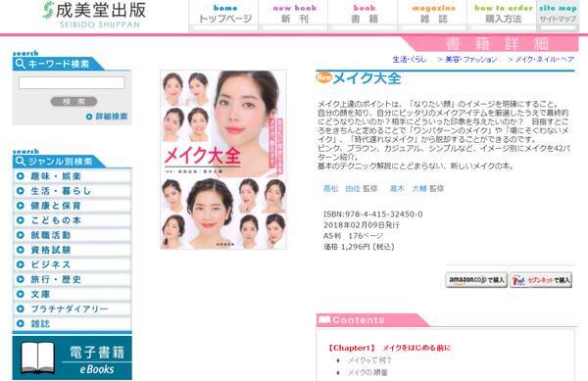This screenshot has height=381, width=588.
Task: Open author link 高松 由佳
Action: pos(342,188)
